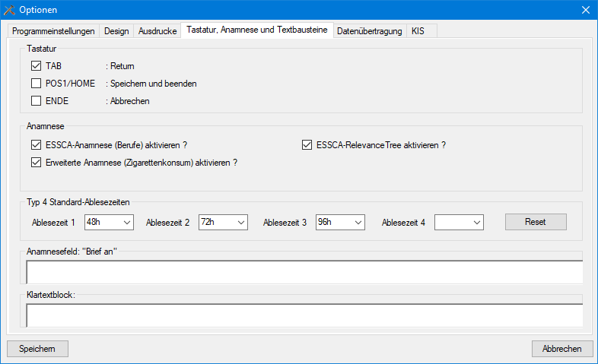Go to the Datenübertragung tab
The width and height of the screenshot is (598, 364).
coord(370,31)
